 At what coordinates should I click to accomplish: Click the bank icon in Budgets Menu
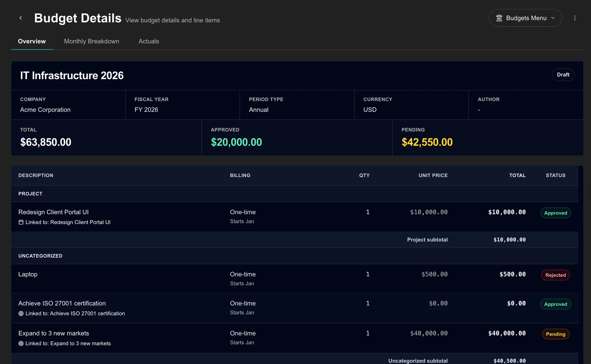click(499, 18)
